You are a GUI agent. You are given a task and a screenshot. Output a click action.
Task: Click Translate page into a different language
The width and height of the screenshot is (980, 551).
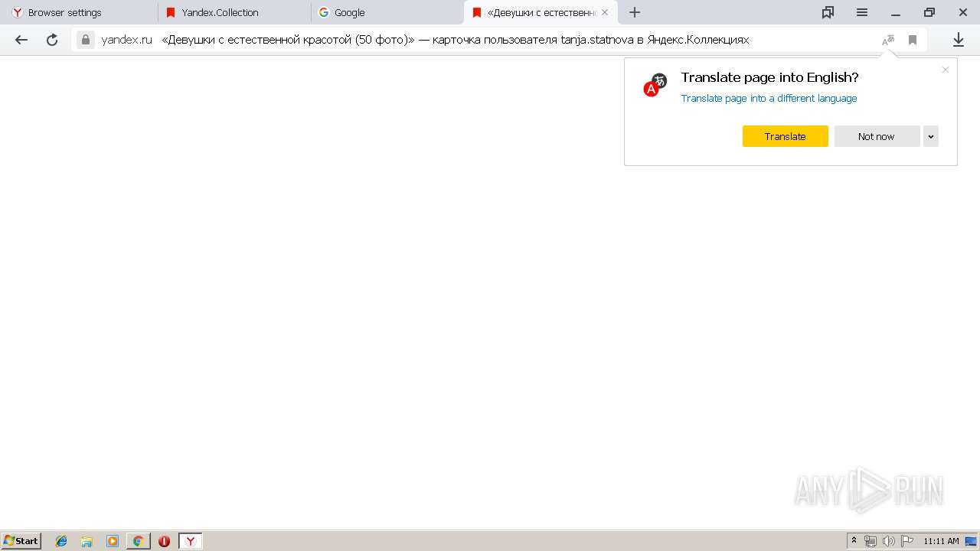click(769, 98)
